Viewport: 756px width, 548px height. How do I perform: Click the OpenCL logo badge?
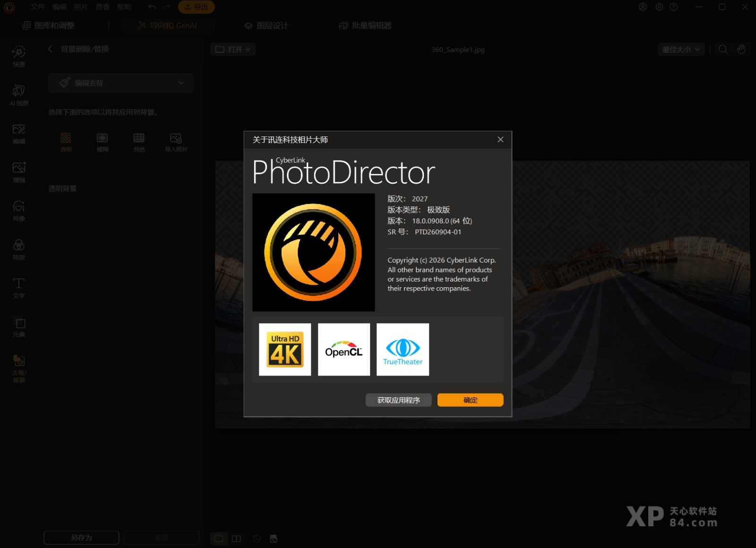coord(344,350)
